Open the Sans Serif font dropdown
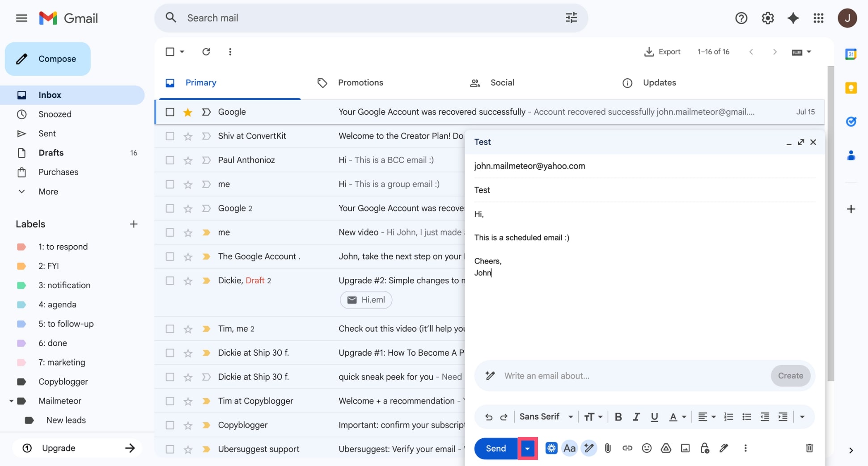Screen dimensions: 868x466 click(x=545, y=416)
